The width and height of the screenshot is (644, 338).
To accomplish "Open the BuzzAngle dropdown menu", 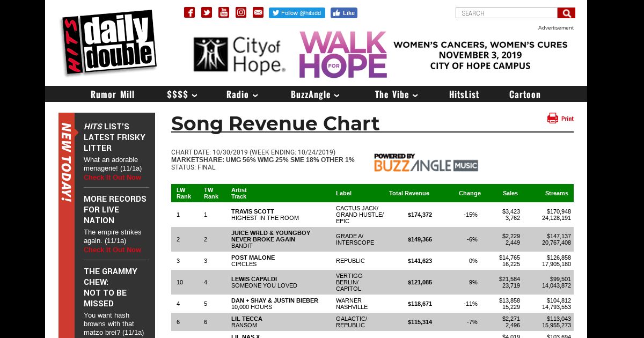I will (x=315, y=95).
